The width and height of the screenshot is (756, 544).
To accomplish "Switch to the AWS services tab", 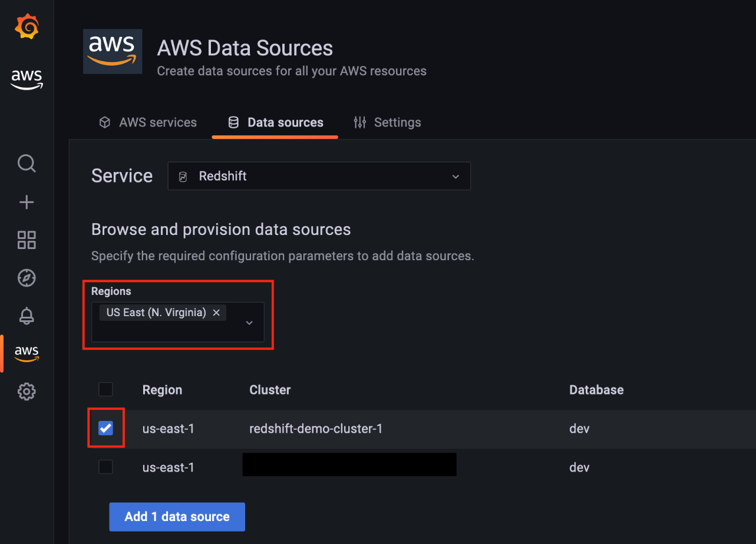I will pyautogui.click(x=147, y=122).
